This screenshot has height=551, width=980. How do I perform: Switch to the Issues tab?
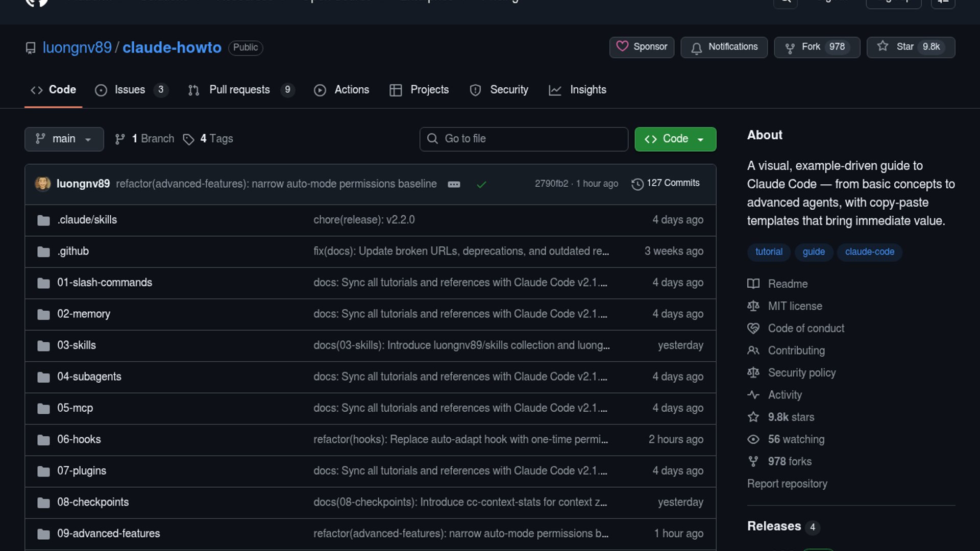[130, 90]
